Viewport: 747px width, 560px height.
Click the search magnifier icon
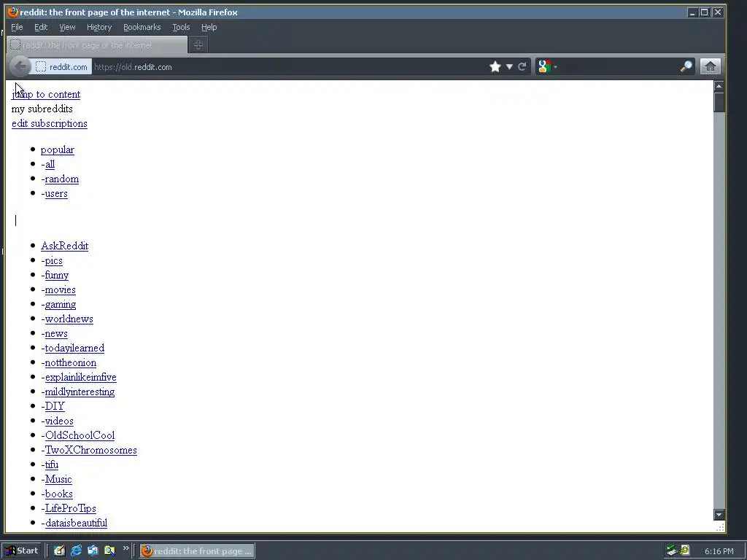coord(686,66)
